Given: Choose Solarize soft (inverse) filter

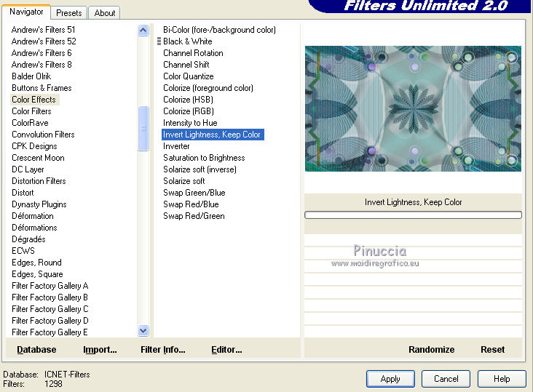Looking at the screenshot, I should tap(200, 169).
